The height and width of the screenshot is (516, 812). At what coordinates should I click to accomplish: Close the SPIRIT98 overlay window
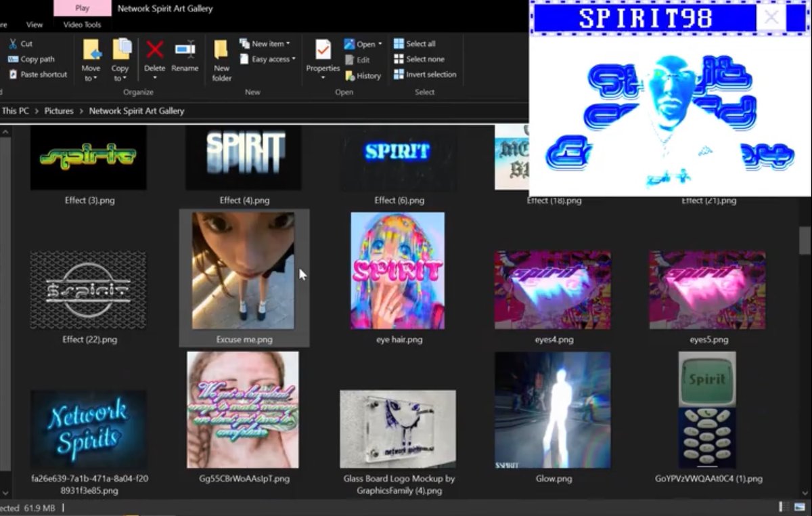click(771, 18)
